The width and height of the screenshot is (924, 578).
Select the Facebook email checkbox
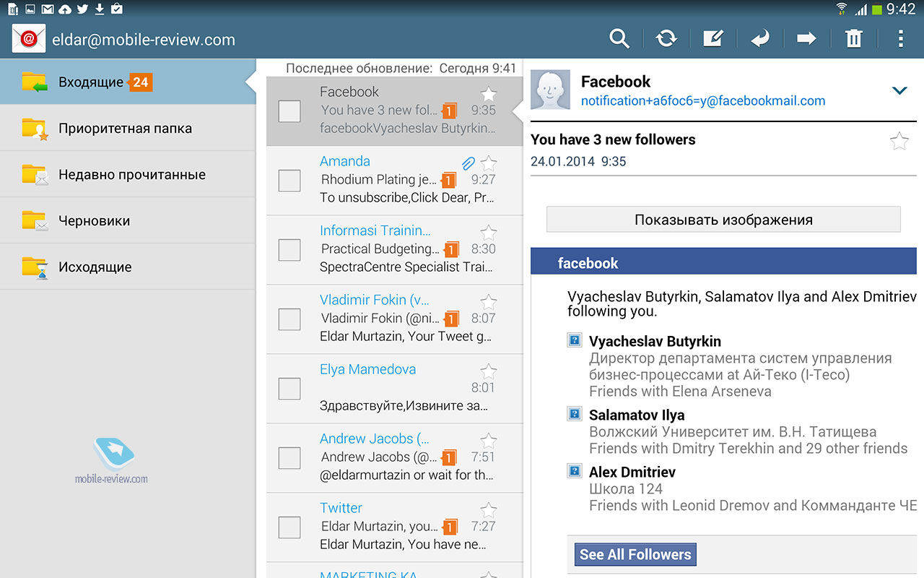(x=289, y=111)
